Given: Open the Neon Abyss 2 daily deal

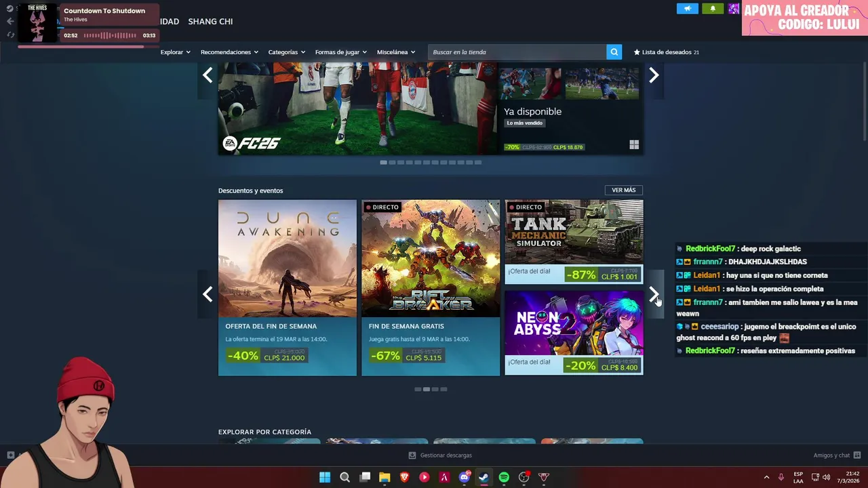Looking at the screenshot, I should tap(574, 333).
